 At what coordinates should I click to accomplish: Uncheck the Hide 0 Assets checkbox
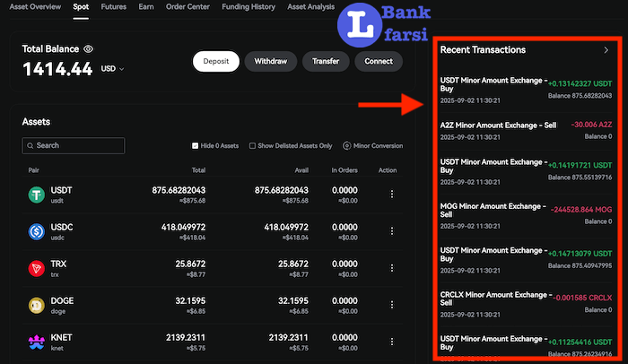(196, 145)
